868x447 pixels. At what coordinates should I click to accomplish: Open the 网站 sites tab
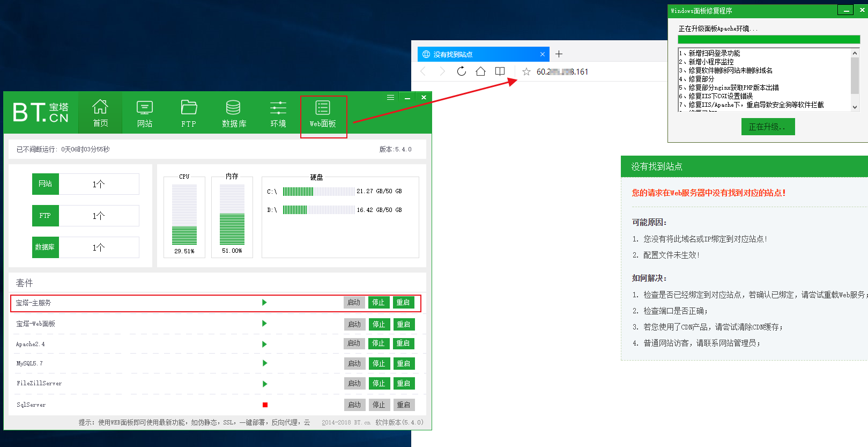145,113
